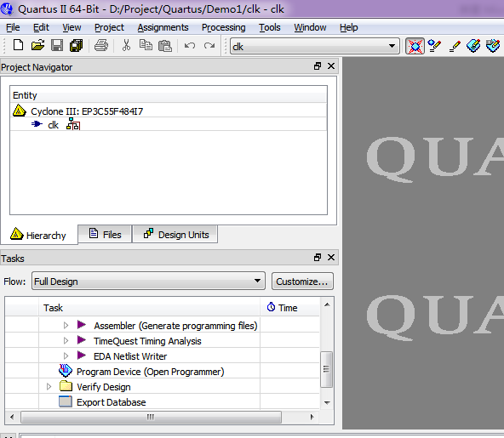Open a file with the folder icon
This screenshot has height=438, width=504.
[37, 45]
